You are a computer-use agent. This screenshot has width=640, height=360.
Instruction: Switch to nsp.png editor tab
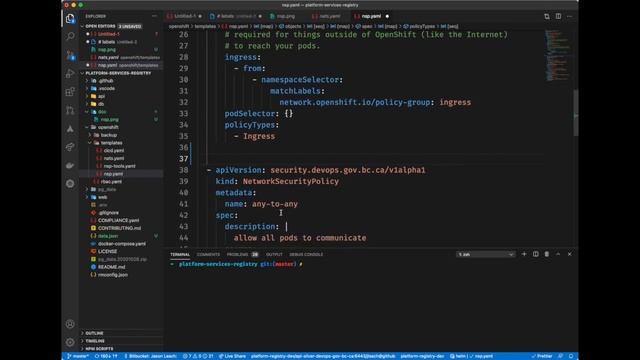click(x=285, y=16)
